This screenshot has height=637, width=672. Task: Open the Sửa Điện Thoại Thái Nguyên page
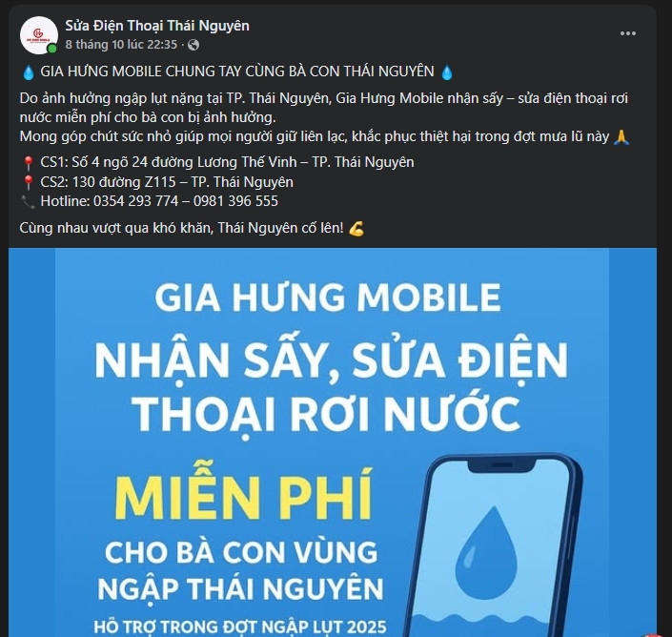pyautogui.click(x=157, y=26)
